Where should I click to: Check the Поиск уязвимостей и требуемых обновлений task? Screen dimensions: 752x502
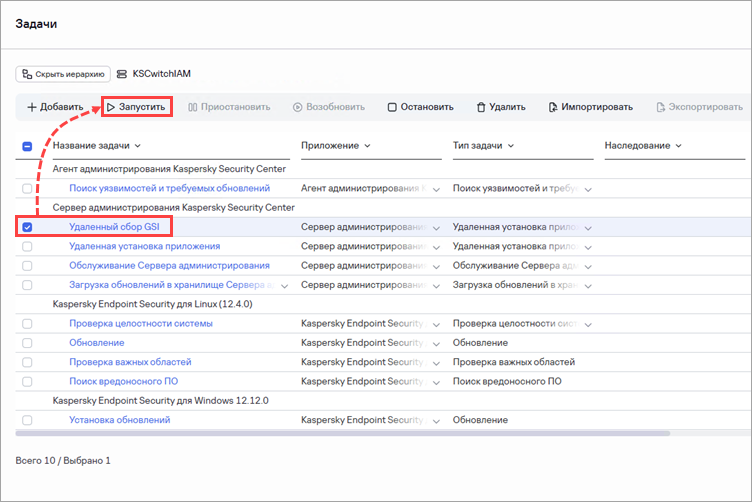(27, 188)
